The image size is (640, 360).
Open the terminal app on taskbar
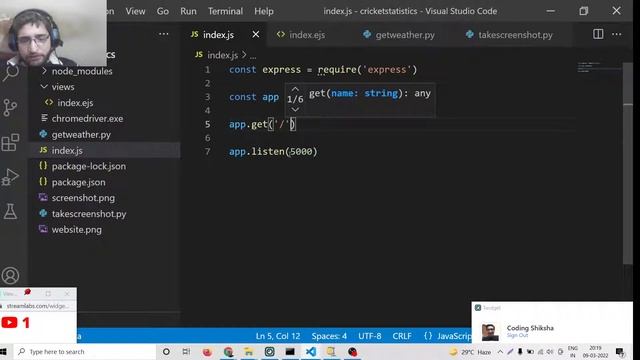[290, 351]
